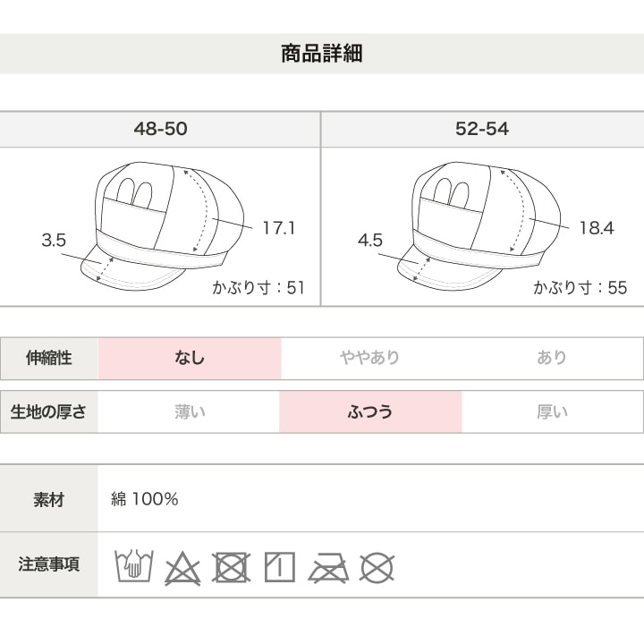Click the line dry square icon
Screen dimensions: 644x644
[x=280, y=567]
